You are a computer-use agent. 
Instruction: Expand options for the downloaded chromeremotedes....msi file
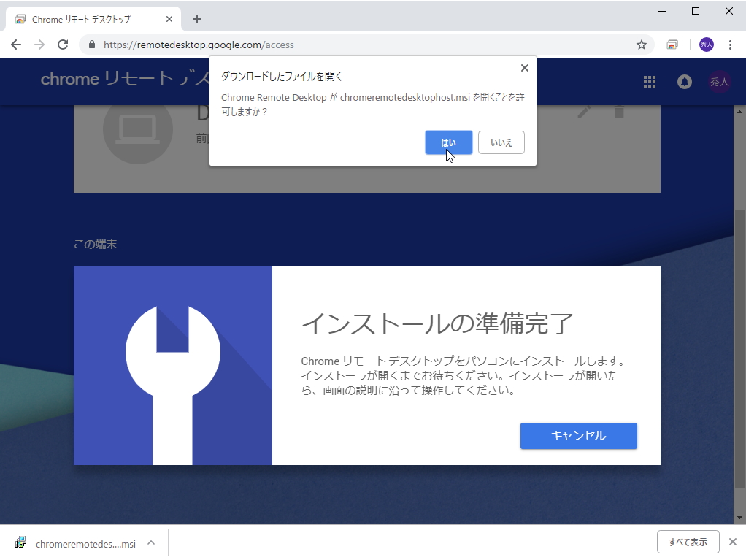click(x=150, y=542)
